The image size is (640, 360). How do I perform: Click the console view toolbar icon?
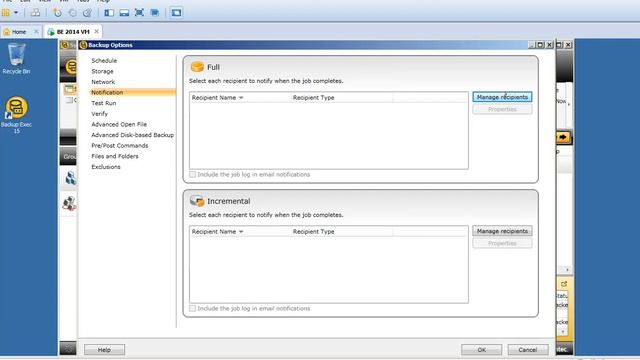(x=176, y=13)
